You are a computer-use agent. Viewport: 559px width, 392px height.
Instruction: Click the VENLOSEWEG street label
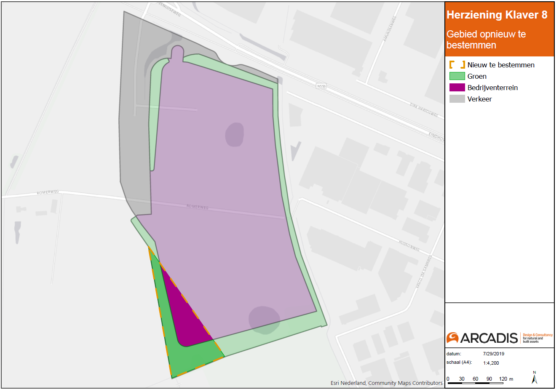(170, 9)
